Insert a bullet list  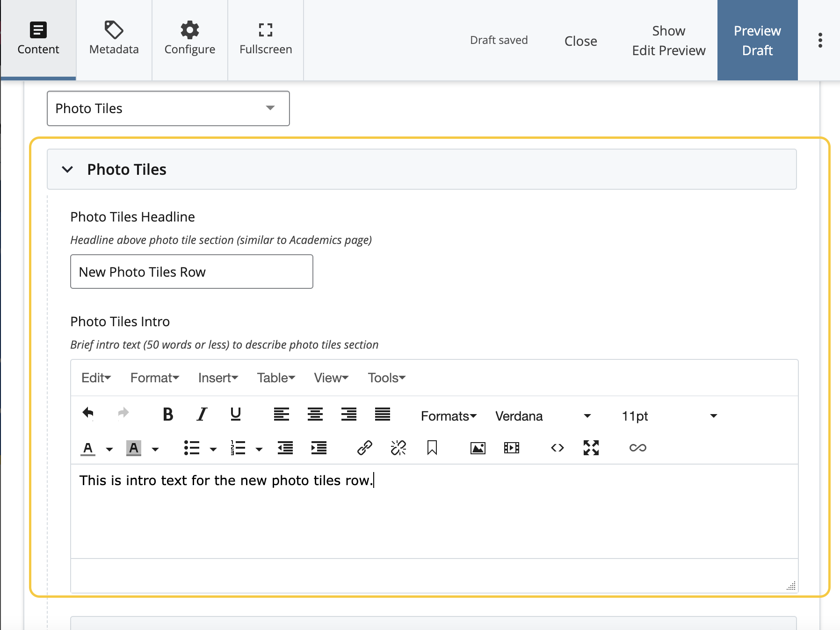tap(192, 448)
